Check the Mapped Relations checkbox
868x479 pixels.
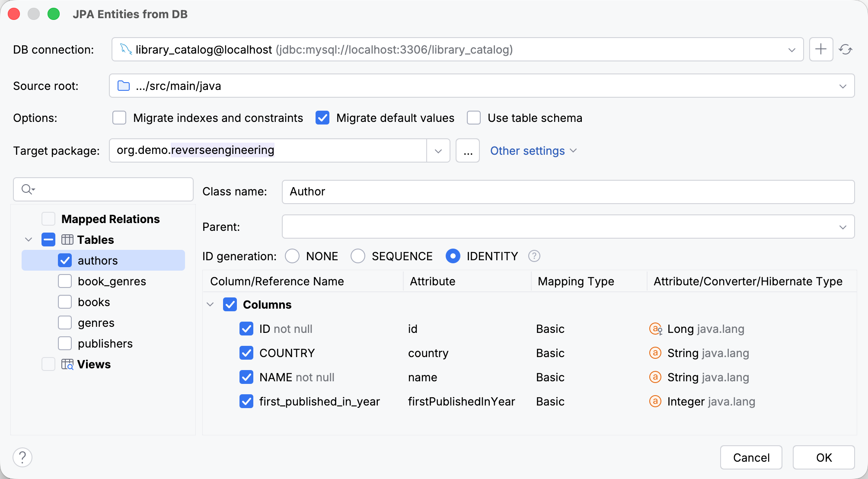tap(48, 219)
